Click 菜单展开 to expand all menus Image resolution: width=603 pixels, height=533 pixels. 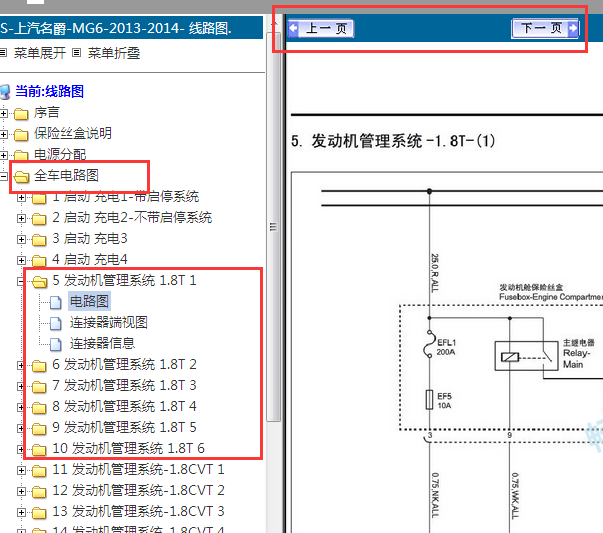40,53
